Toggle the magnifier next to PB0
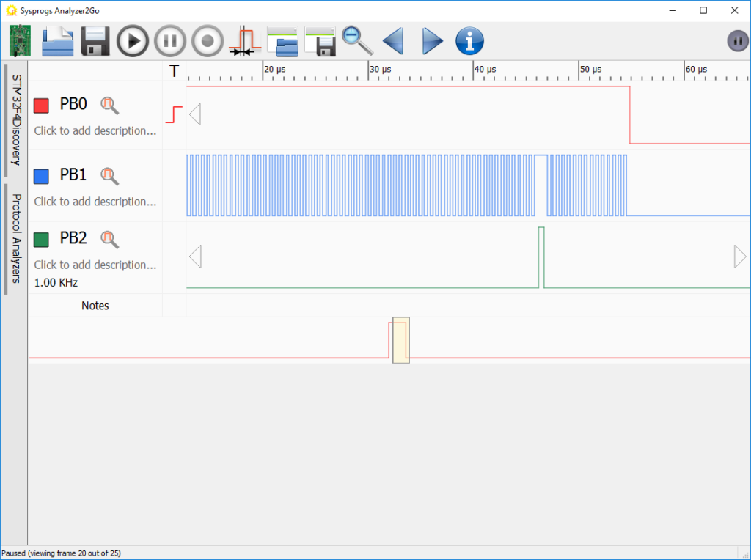Screen dimensions: 751x560 pos(110,105)
